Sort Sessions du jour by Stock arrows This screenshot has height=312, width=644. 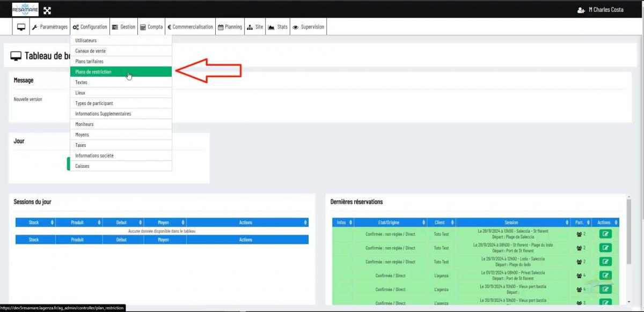(x=52, y=222)
